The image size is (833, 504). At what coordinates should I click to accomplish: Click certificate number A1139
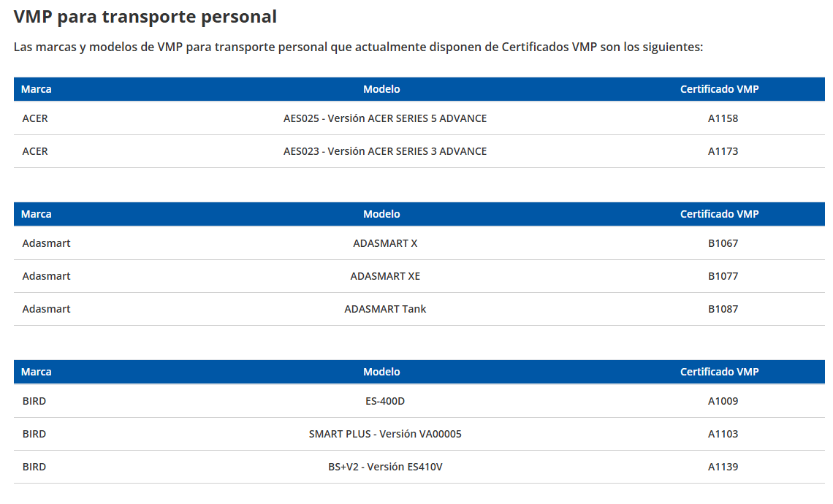[x=723, y=467]
